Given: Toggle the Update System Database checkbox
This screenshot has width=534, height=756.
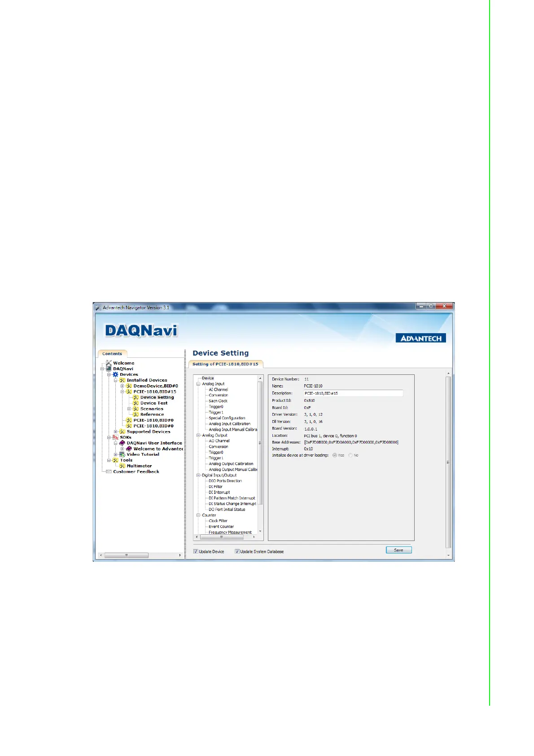Looking at the screenshot, I should [237, 551].
